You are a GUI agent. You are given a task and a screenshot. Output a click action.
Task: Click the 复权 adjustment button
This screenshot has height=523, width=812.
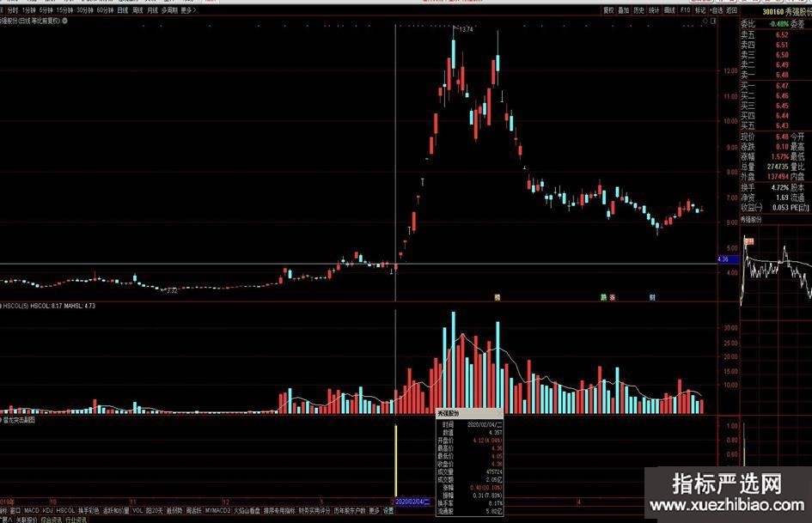tap(608, 9)
